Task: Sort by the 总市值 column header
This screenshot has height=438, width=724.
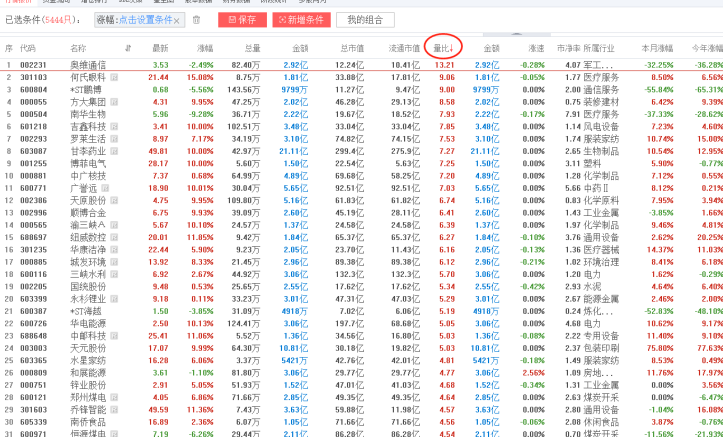Action: 352,48
